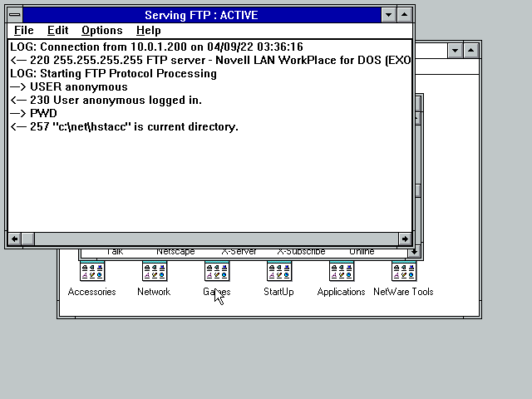Click the 'Serving FTP : ACTIVE' title bar
Image resolution: width=532 pixels, height=399 pixels.
click(201, 15)
